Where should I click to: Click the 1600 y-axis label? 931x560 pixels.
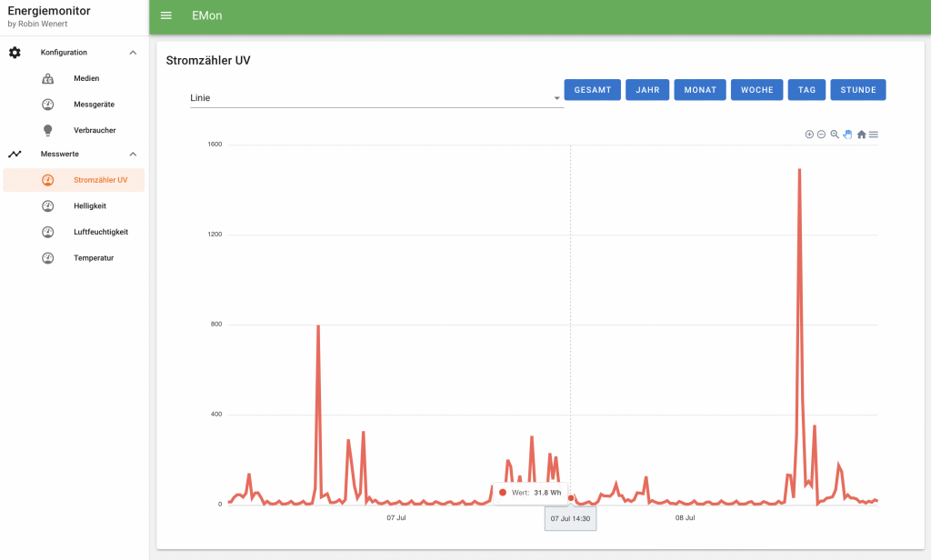215,145
